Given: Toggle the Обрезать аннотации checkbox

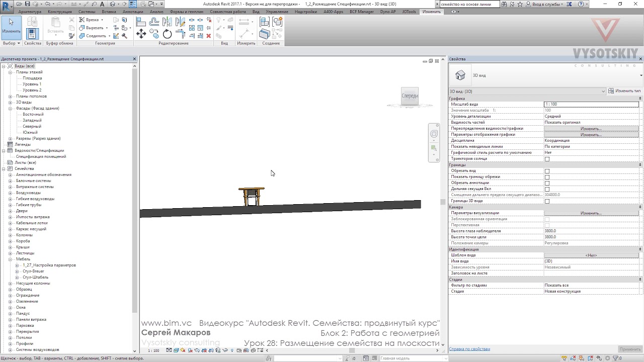Looking at the screenshot, I should 547,183.
